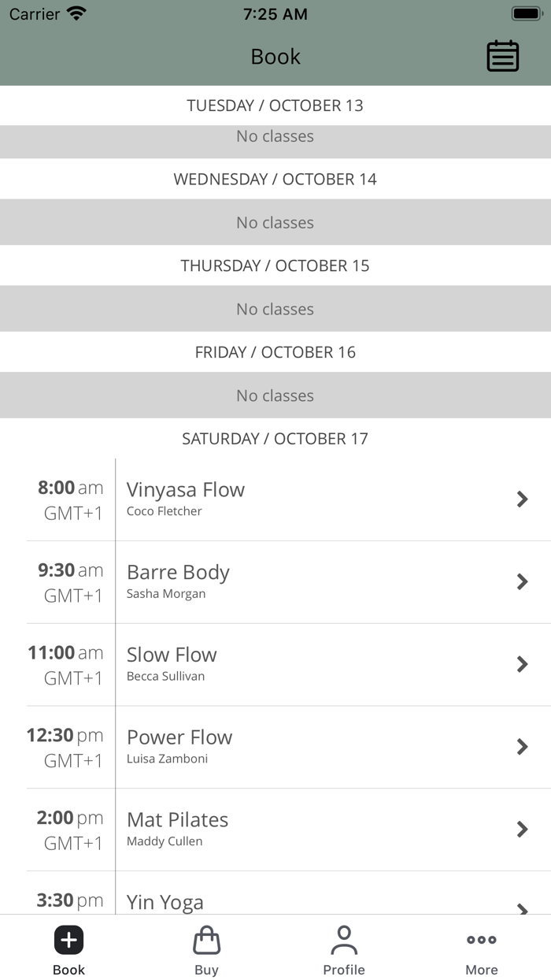Viewport: 551px width, 980px height.
Task: Select the Vinyasa Flow class title
Action: tap(186, 490)
